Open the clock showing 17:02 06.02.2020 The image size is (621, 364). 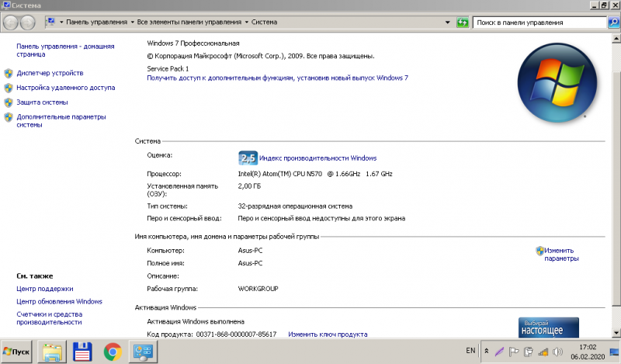point(588,352)
